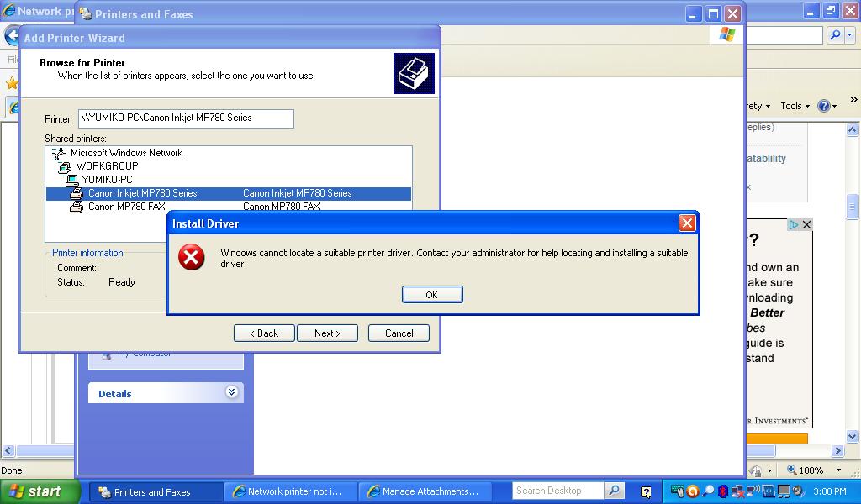Click Next in the Add Printer Wizard
Viewport: 861px width, 504px height.
pos(327,333)
